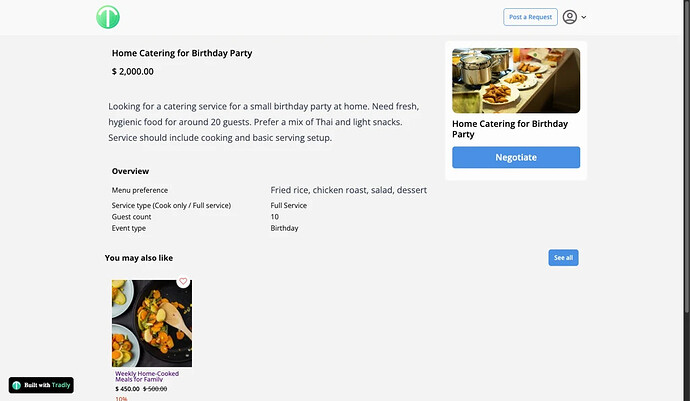Open the user profile avatar icon
The height and width of the screenshot is (401, 690).
click(x=570, y=17)
